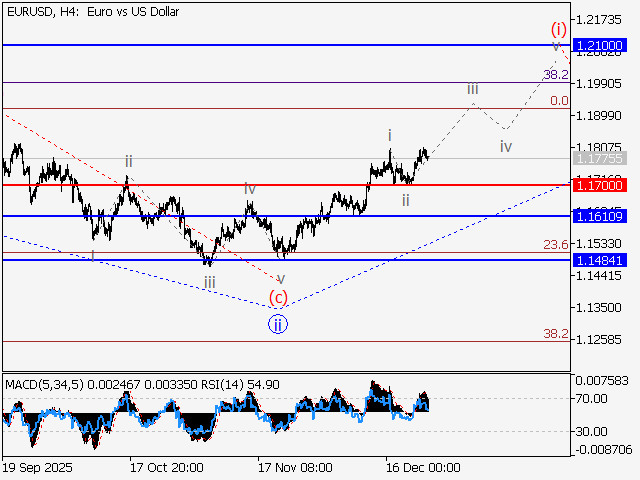This screenshot has width=640, height=480.
Task: Click the green iii wave label at the low
Action: [x=209, y=283]
